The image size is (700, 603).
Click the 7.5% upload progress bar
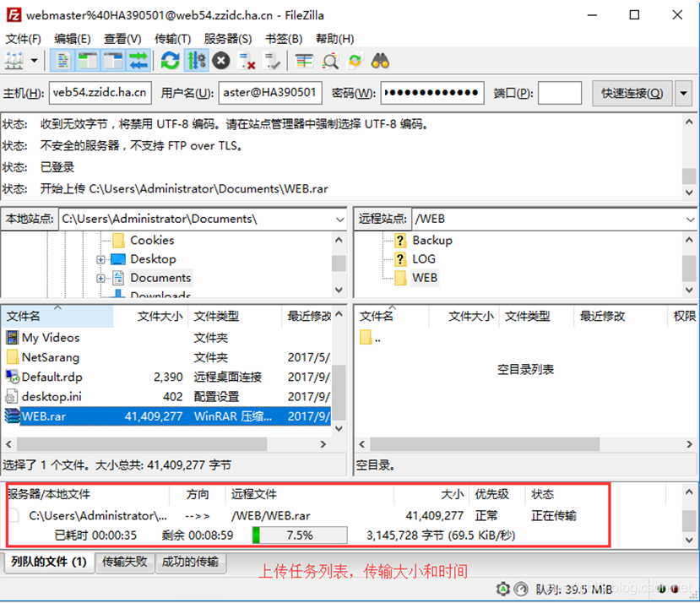click(x=300, y=535)
